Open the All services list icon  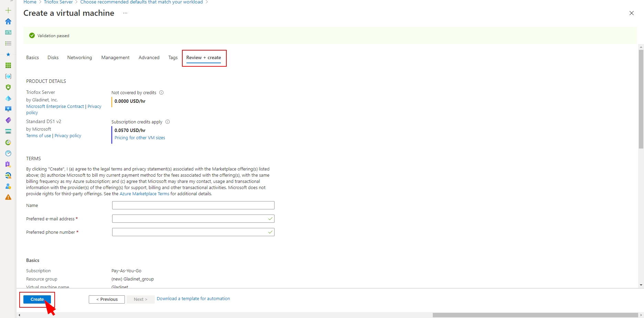point(8,43)
